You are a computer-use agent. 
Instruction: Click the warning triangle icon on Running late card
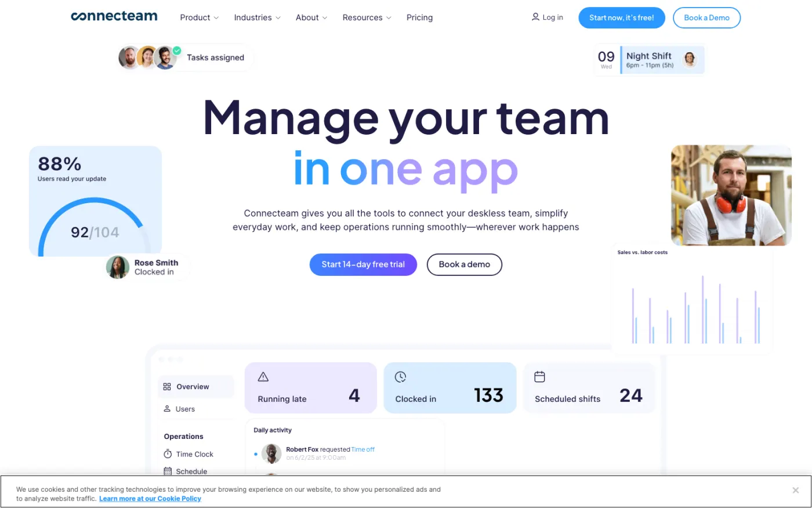(x=263, y=377)
